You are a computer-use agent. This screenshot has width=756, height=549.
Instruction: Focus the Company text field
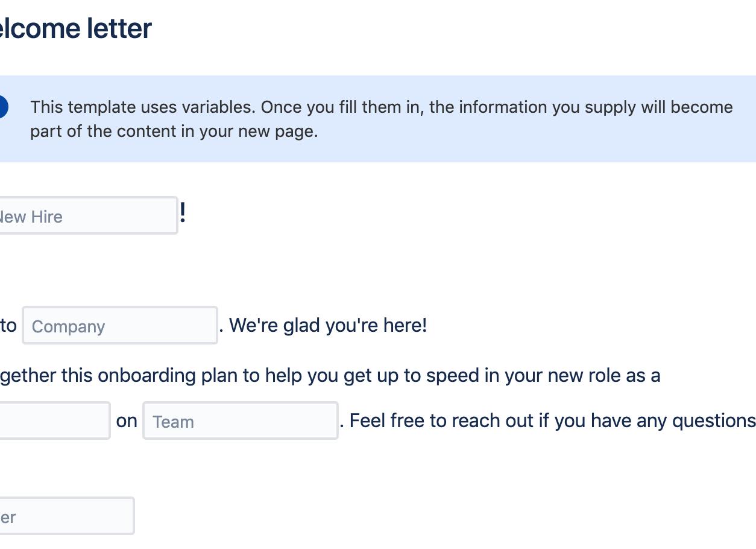120,326
